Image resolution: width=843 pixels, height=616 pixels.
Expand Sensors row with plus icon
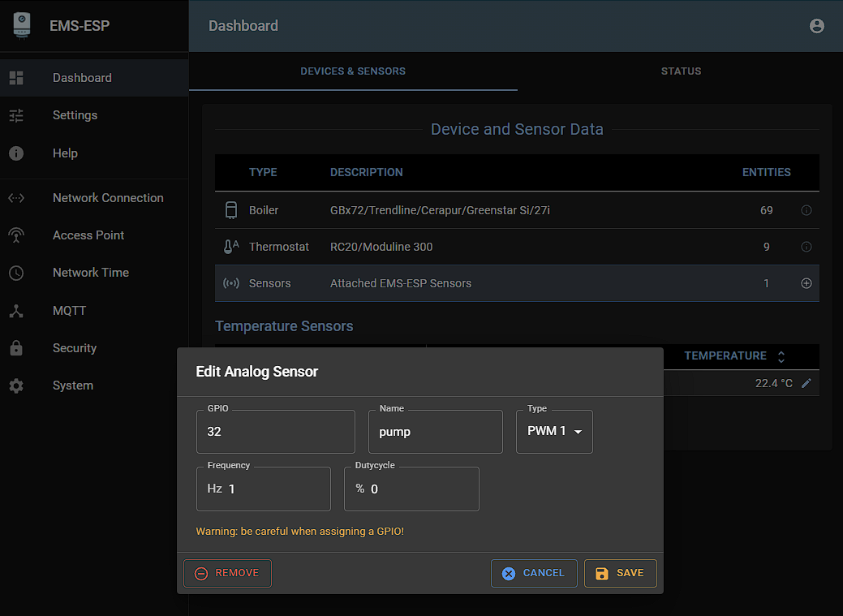[x=806, y=283]
